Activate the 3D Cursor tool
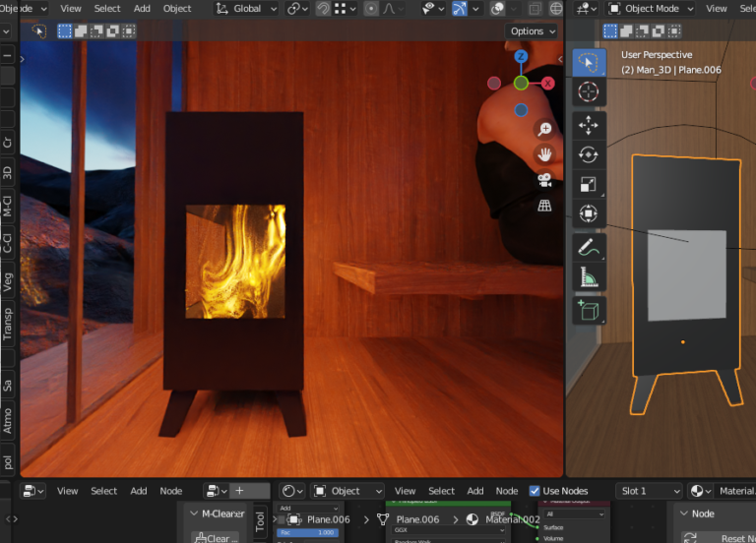The width and height of the screenshot is (756, 543). pyautogui.click(x=589, y=92)
